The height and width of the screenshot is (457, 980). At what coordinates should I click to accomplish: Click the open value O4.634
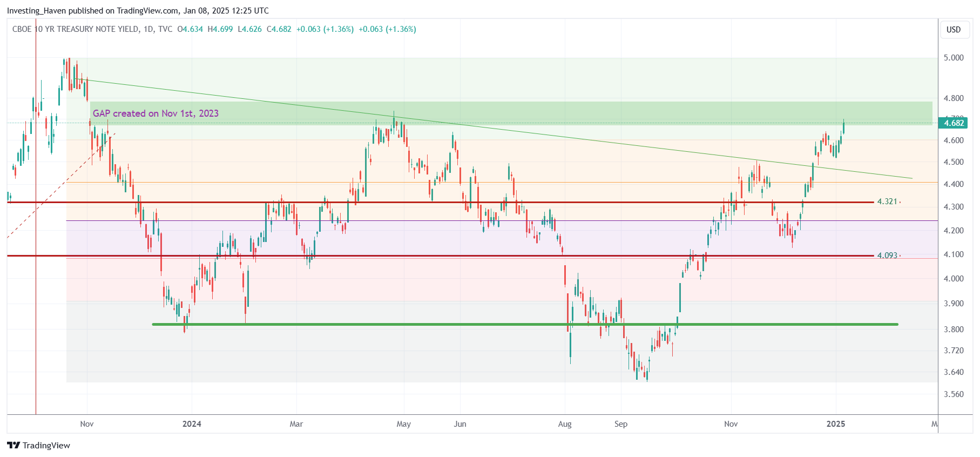coord(190,29)
